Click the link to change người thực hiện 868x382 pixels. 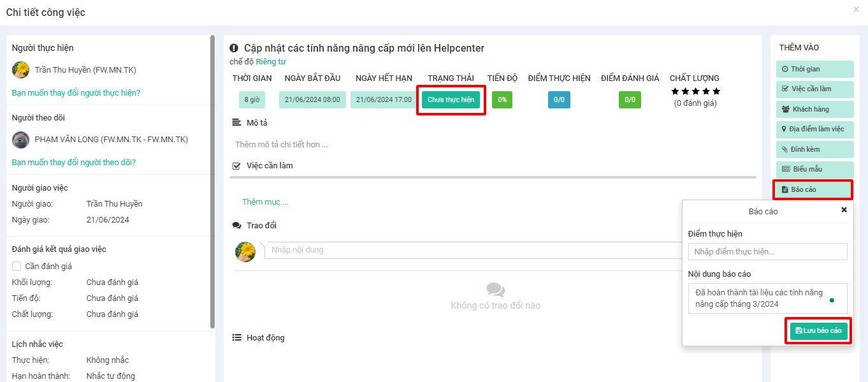coord(76,93)
